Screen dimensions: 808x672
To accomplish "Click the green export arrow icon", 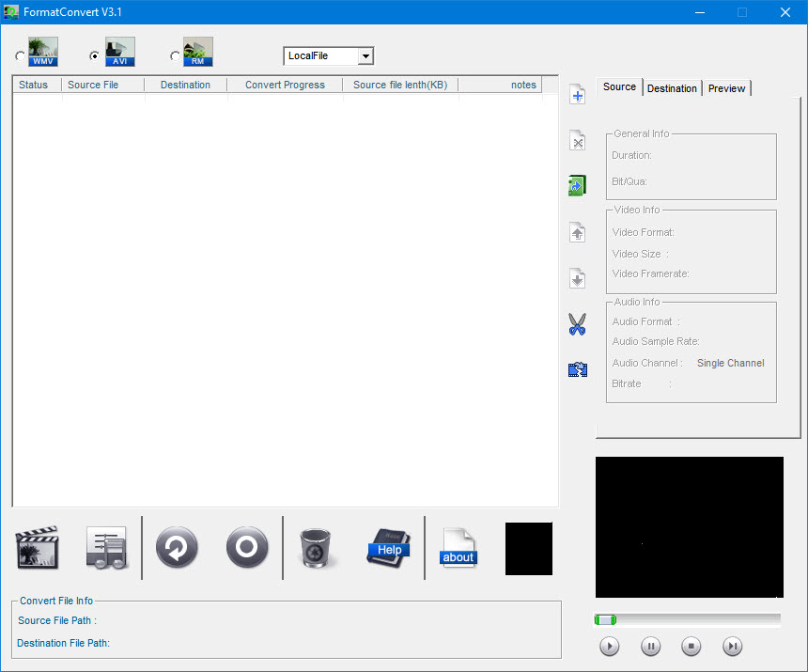I will [578, 186].
